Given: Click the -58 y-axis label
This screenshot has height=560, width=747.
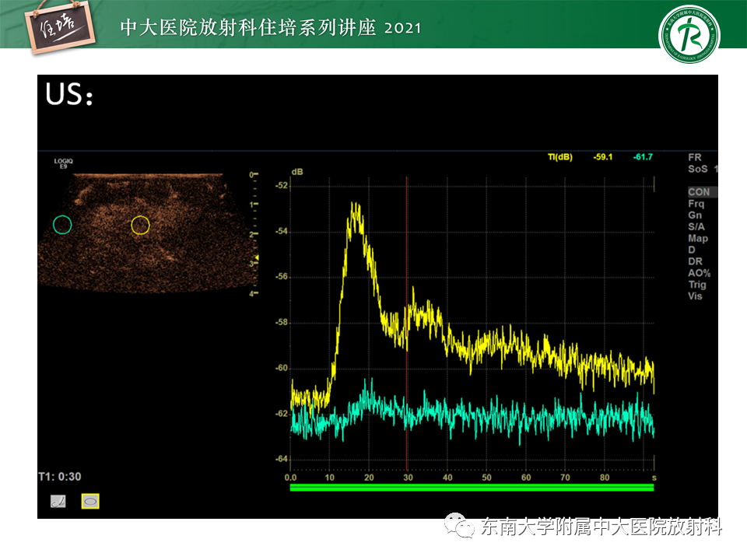Looking at the screenshot, I should pos(282,322).
